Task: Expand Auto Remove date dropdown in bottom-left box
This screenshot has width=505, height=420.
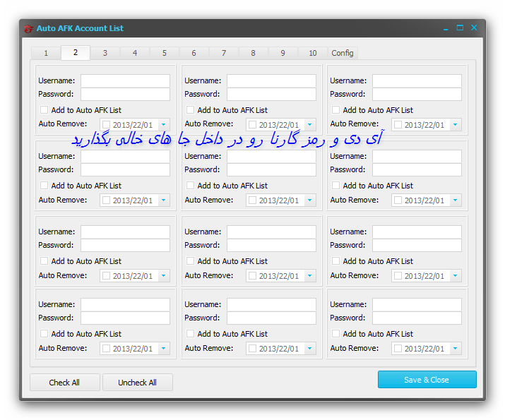Action: [x=164, y=348]
